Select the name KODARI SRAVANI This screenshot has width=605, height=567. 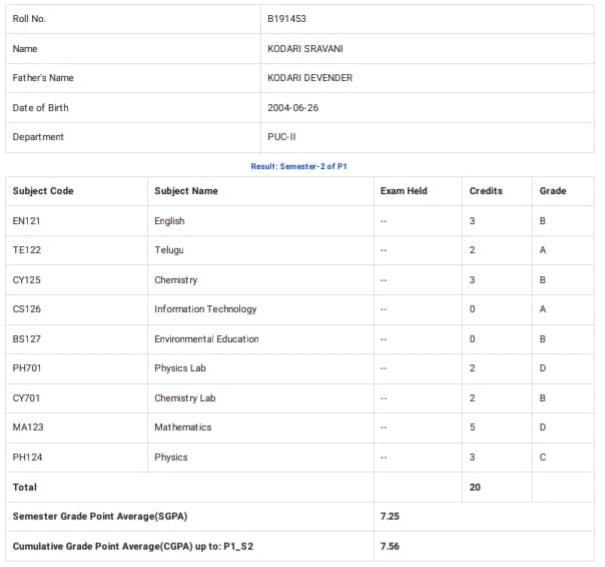pos(305,49)
